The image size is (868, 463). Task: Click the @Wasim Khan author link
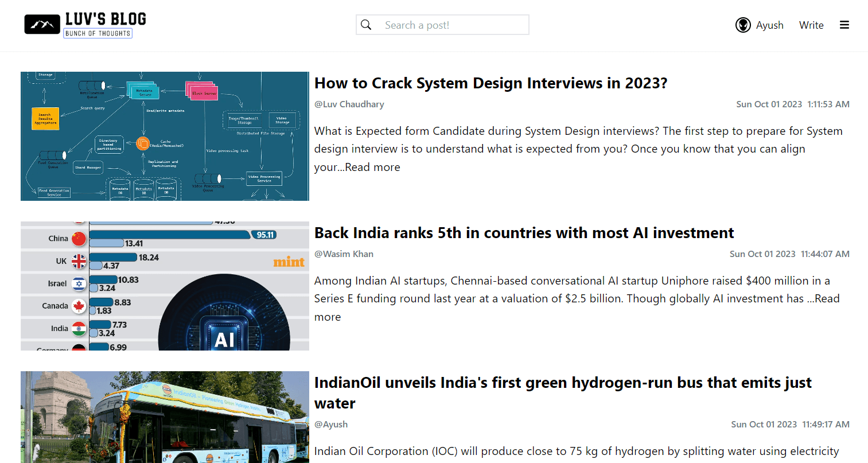pos(344,254)
